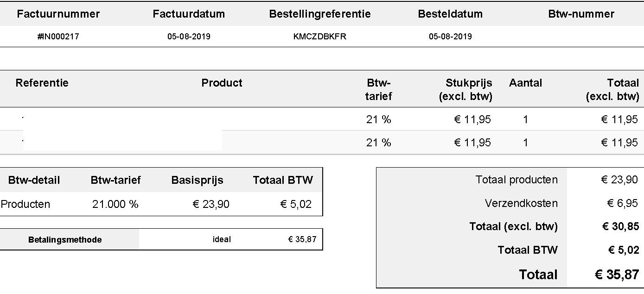Select invoice number #IN000217

pyautogui.click(x=58, y=37)
